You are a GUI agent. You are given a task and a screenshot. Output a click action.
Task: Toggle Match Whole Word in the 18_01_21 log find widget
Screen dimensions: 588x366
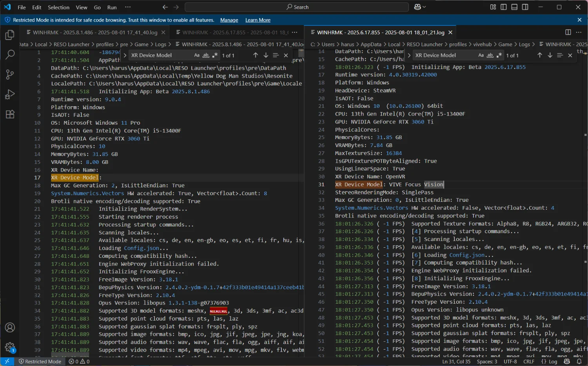coord(490,55)
